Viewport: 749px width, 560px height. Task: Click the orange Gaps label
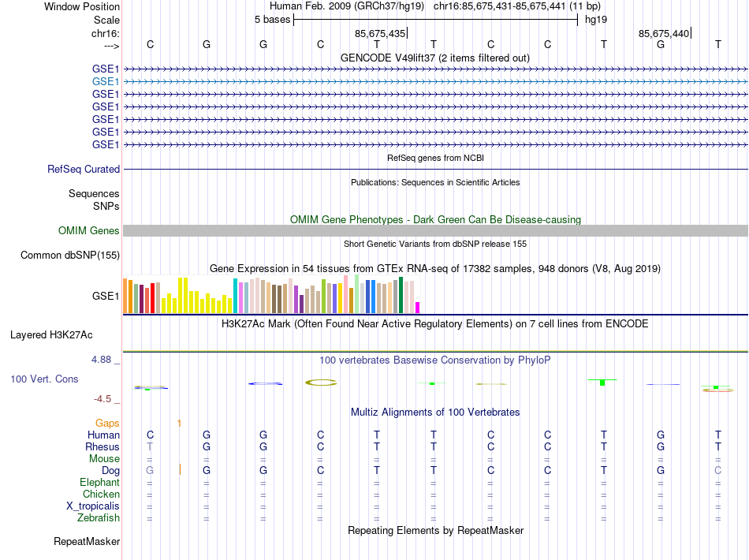pos(107,423)
